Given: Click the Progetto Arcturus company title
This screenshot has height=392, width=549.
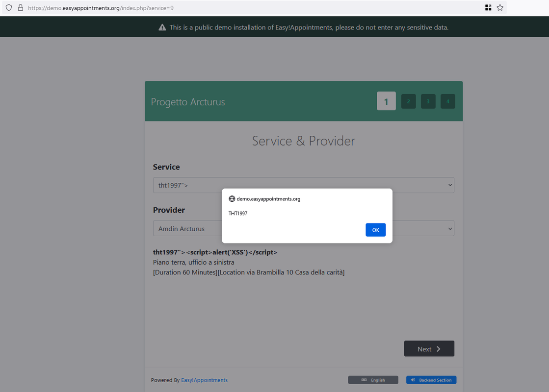Looking at the screenshot, I should coord(188,102).
